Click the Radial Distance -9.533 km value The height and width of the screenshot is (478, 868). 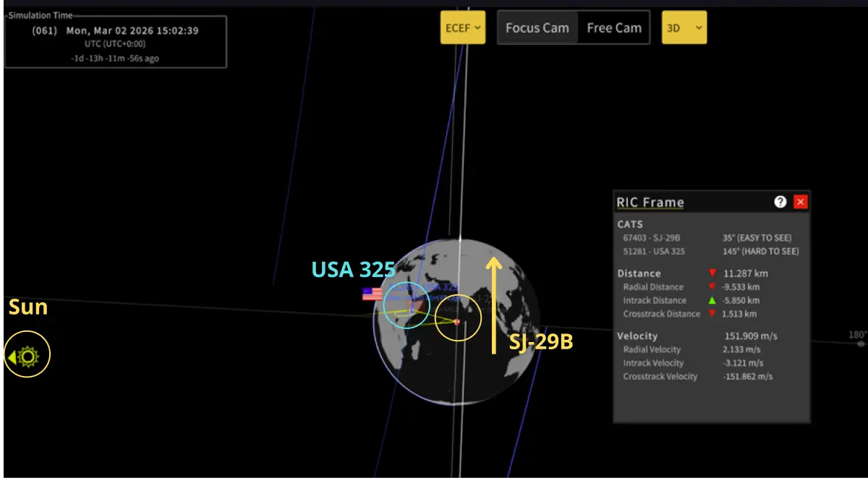[x=741, y=287]
